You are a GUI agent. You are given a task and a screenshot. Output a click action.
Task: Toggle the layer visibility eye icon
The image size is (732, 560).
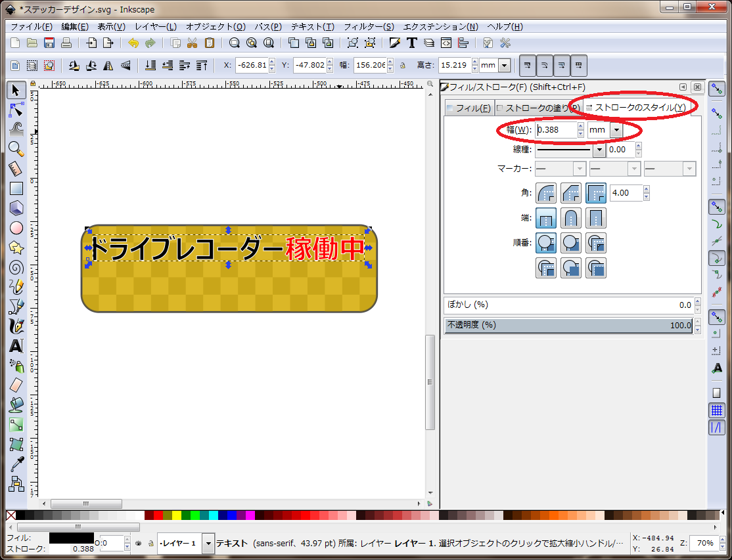click(x=139, y=544)
